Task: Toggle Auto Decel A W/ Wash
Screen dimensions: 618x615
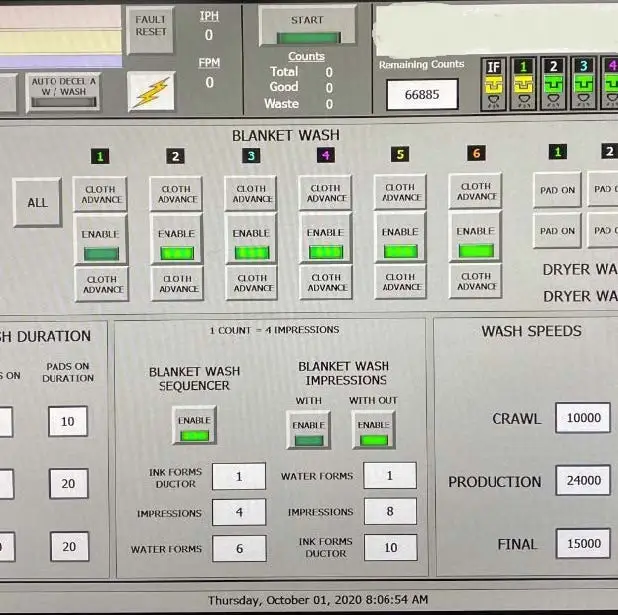Action: point(64,91)
